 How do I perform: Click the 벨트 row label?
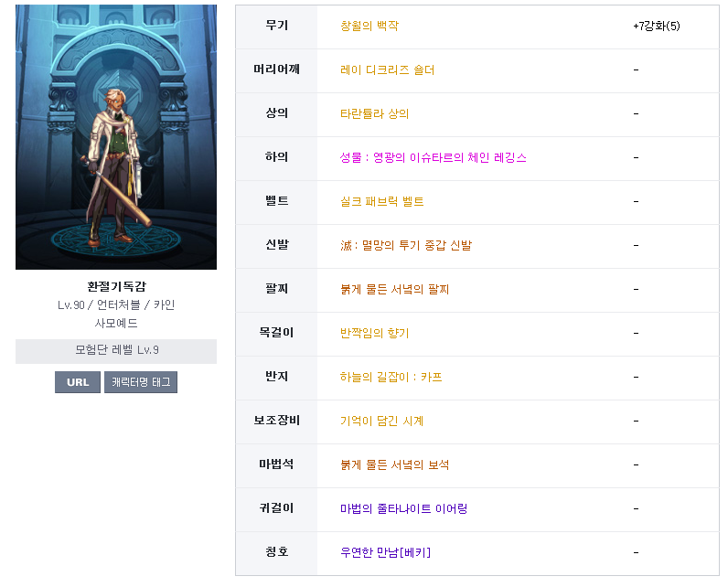277,201
